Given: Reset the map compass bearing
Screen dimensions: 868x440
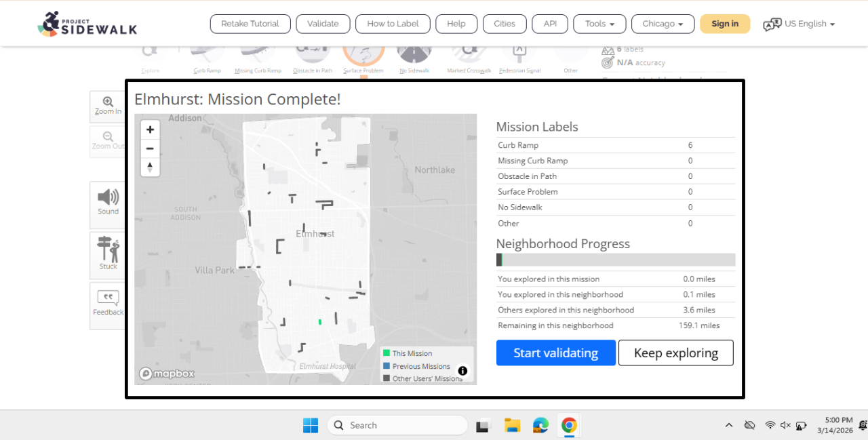Looking at the screenshot, I should [150, 167].
